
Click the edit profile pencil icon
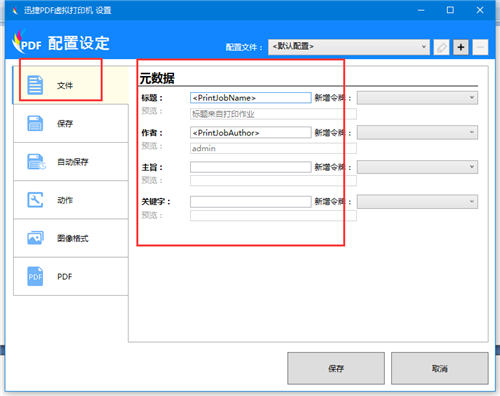(442, 47)
